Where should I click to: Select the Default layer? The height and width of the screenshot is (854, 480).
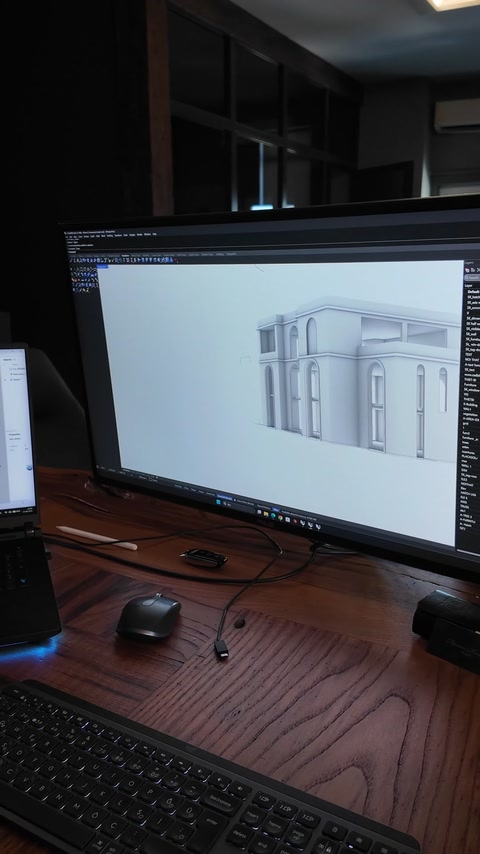point(472,291)
